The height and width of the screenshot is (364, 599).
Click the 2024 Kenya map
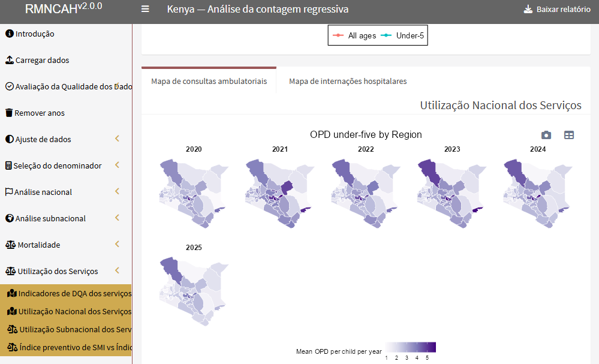[538, 194]
